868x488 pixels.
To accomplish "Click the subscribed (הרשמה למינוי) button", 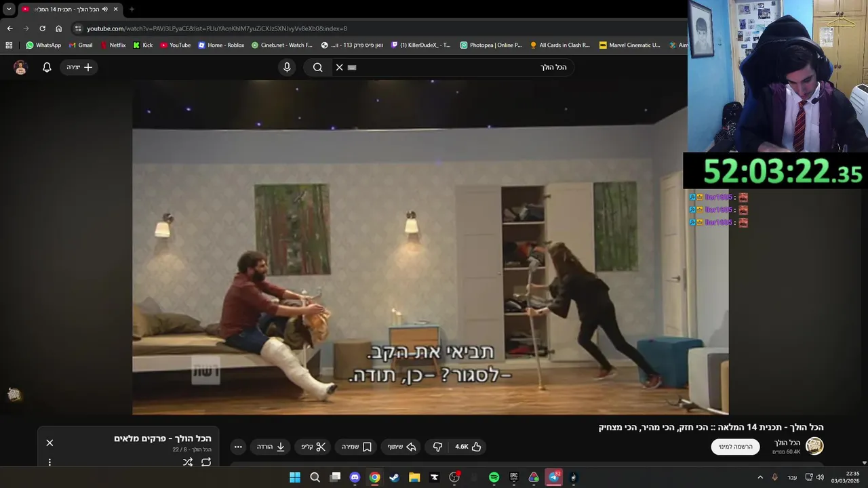I will (x=735, y=447).
